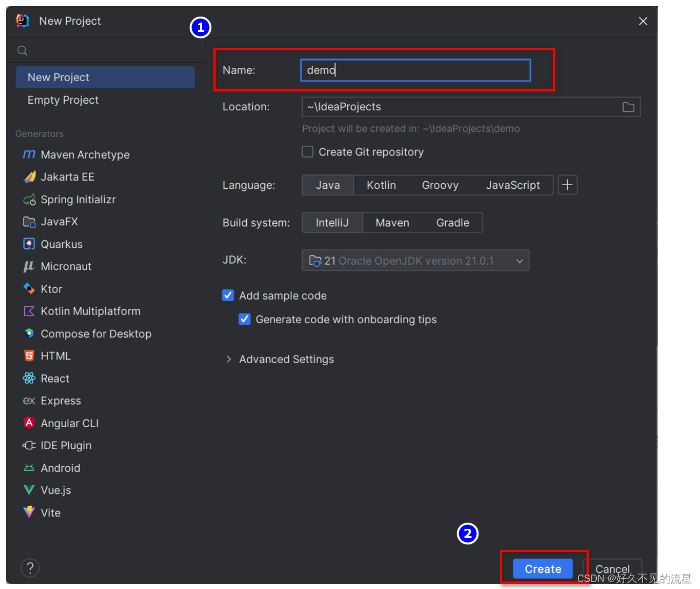700x589 pixels.
Task: Click the Spring Initializr icon
Action: (29, 199)
